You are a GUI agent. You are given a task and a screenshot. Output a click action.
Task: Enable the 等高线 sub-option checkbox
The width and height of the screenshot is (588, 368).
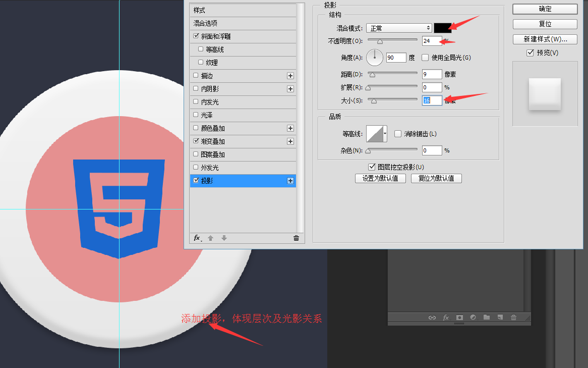coord(201,49)
